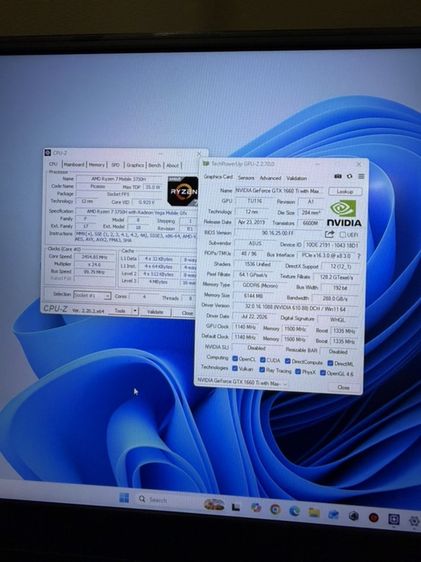The height and width of the screenshot is (562, 421).
Task: Click the Lookup button in GPU-Z
Action: (x=345, y=191)
